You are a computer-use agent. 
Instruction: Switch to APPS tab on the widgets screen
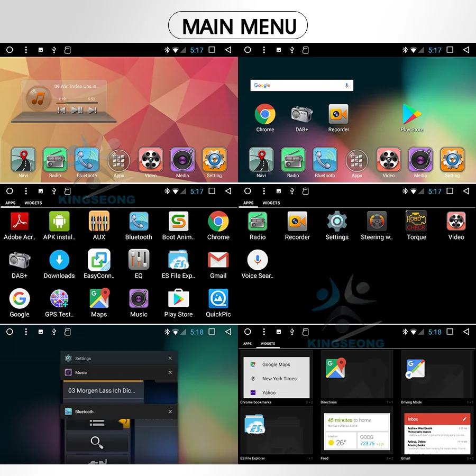point(248,343)
